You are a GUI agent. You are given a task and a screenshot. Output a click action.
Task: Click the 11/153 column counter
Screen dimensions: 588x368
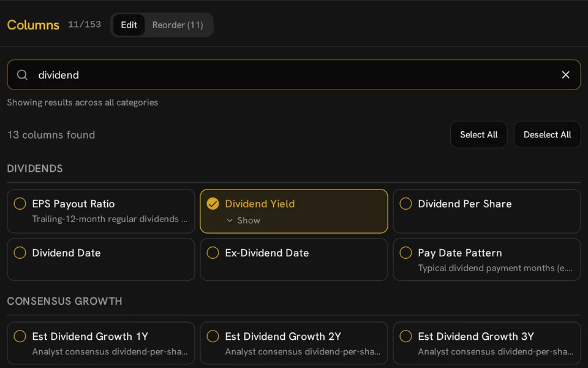point(85,25)
